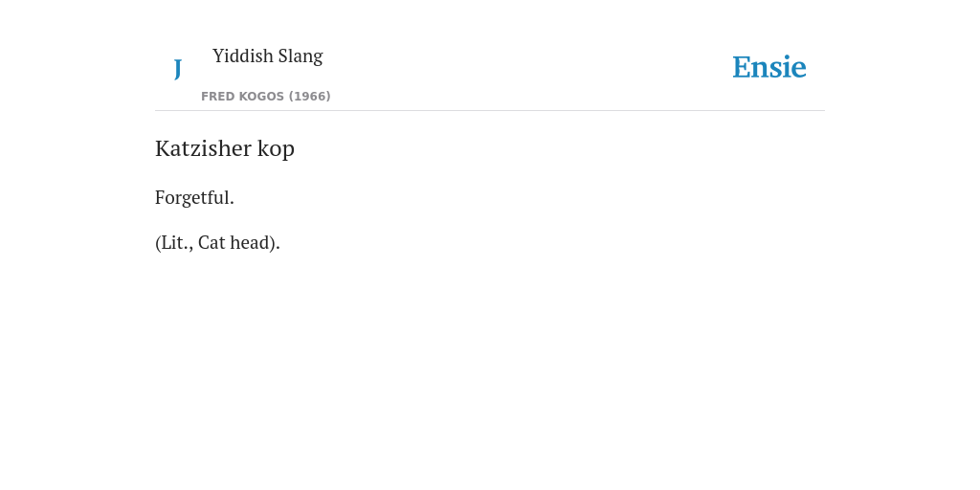Click the FRED KOGOS (1966) author label
Screen dimensions: 980x490
(x=266, y=97)
